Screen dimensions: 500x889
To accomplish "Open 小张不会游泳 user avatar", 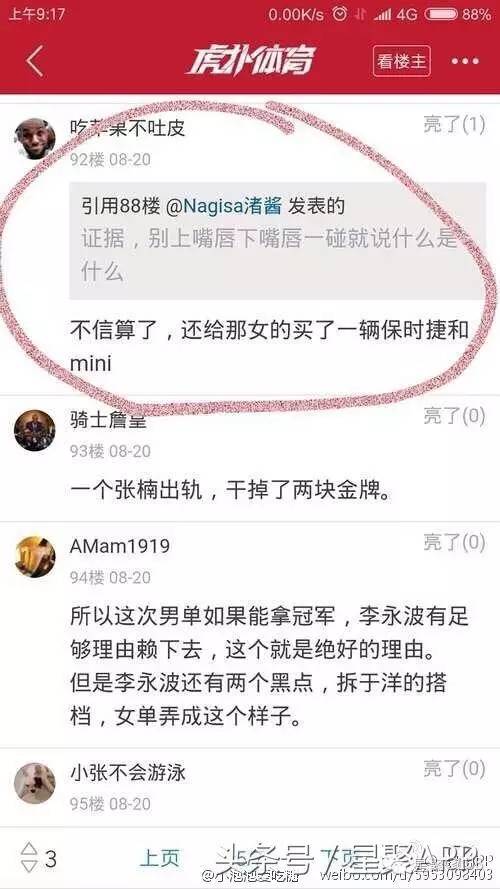I will (35, 783).
